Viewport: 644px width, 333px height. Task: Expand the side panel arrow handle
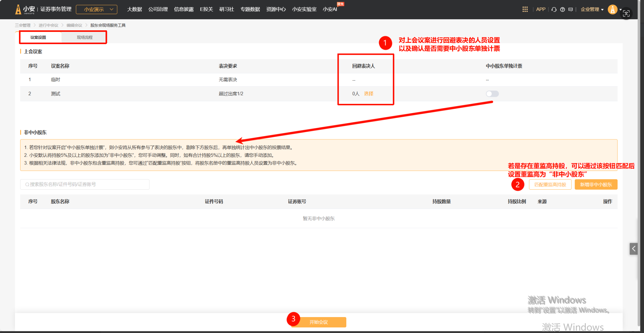pyautogui.click(x=634, y=249)
